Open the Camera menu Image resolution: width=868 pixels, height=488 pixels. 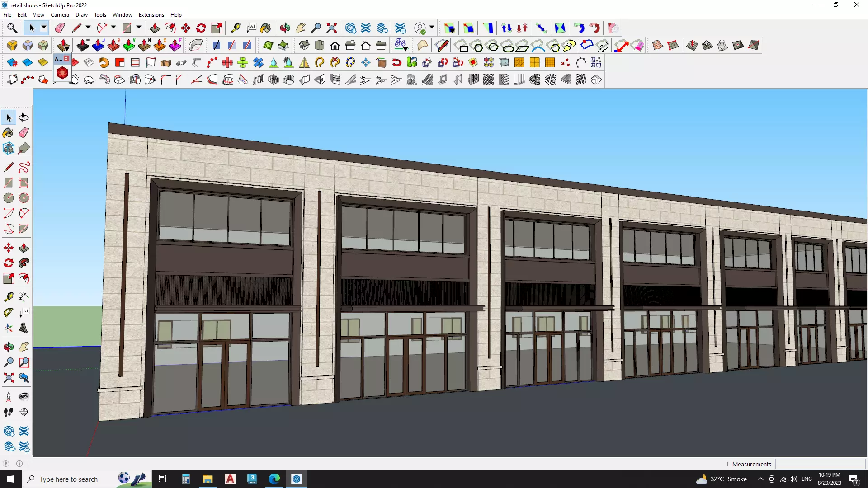coord(60,15)
